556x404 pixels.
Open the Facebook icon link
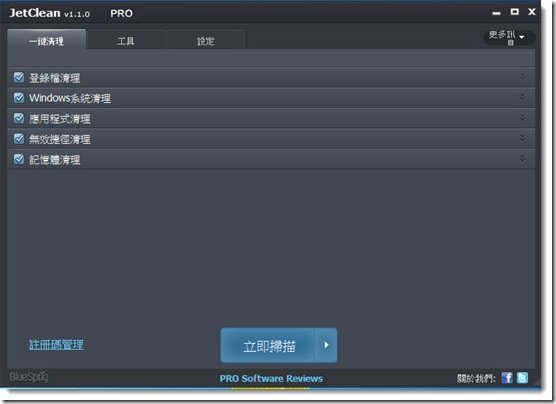pos(507,378)
